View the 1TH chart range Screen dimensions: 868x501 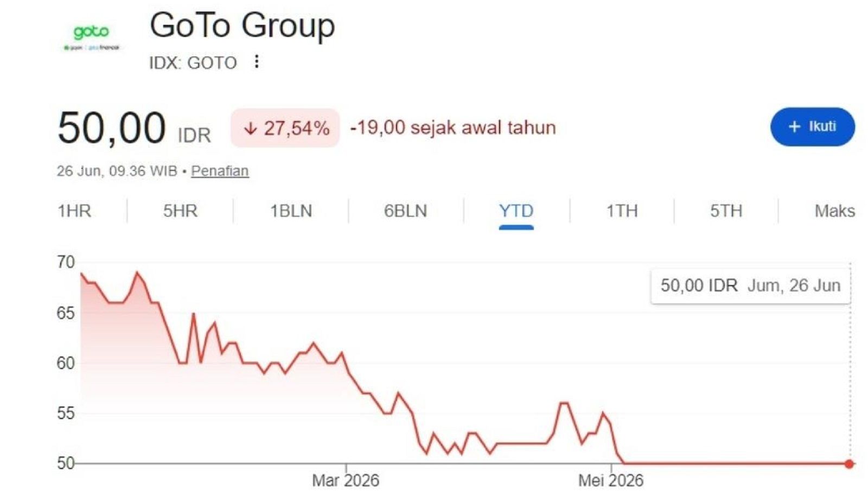coord(622,211)
